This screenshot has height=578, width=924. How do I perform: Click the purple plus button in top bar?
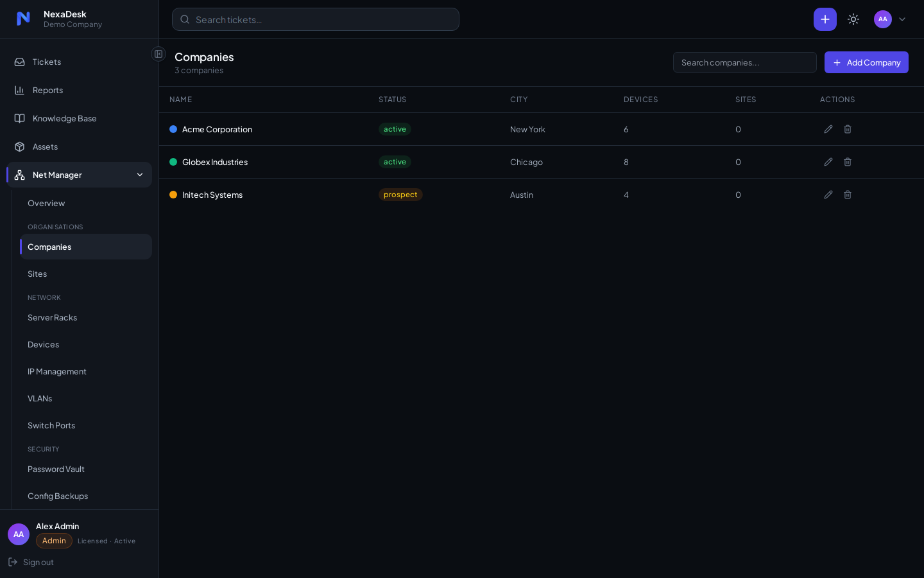pyautogui.click(x=825, y=19)
